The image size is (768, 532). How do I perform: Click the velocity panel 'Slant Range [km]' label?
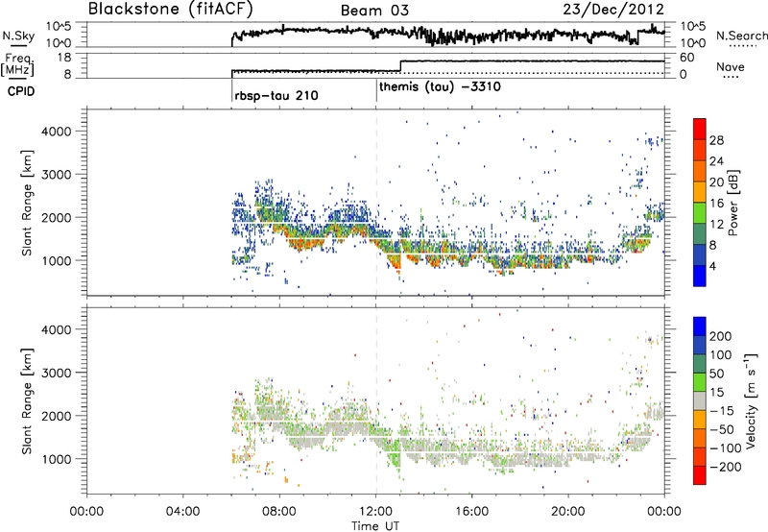click(27, 401)
